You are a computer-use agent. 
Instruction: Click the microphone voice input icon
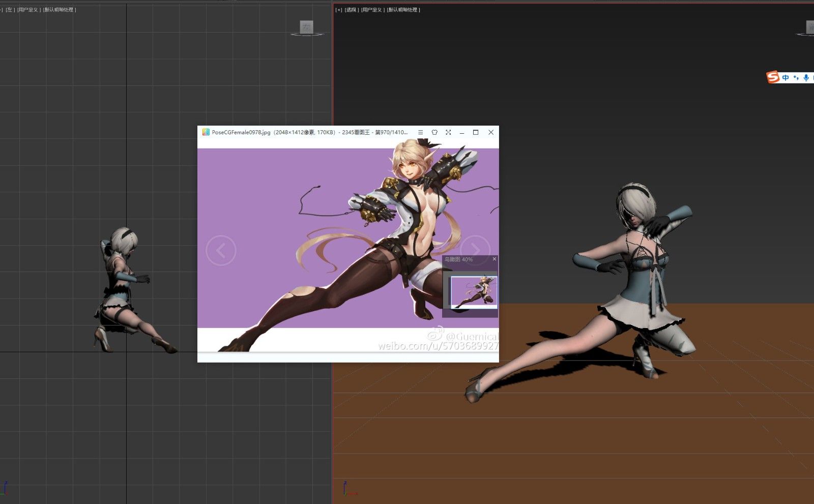tap(806, 78)
